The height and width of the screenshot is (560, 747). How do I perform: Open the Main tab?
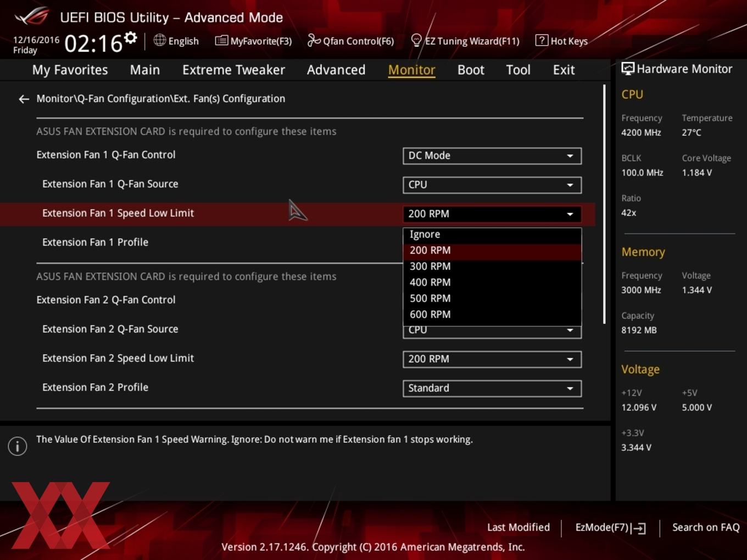coord(145,70)
